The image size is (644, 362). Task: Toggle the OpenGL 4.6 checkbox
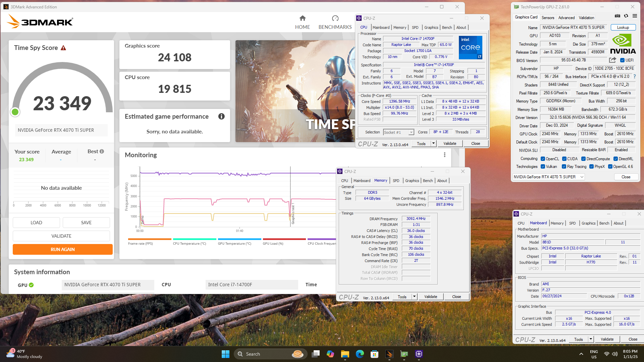(x=610, y=167)
